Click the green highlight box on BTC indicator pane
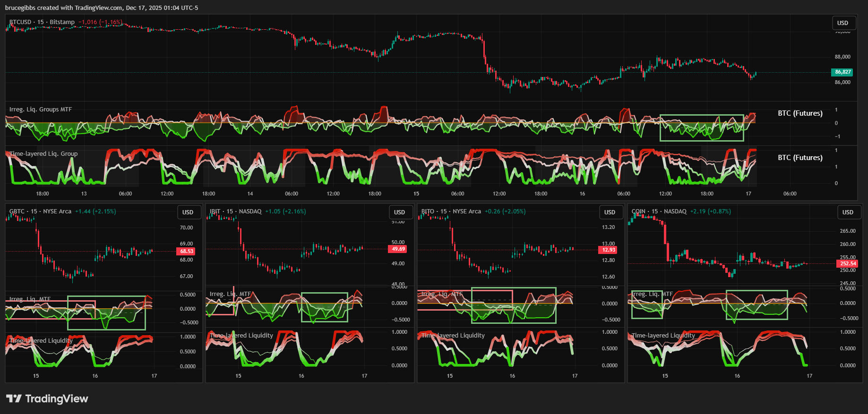The height and width of the screenshot is (414, 868). [x=702, y=116]
